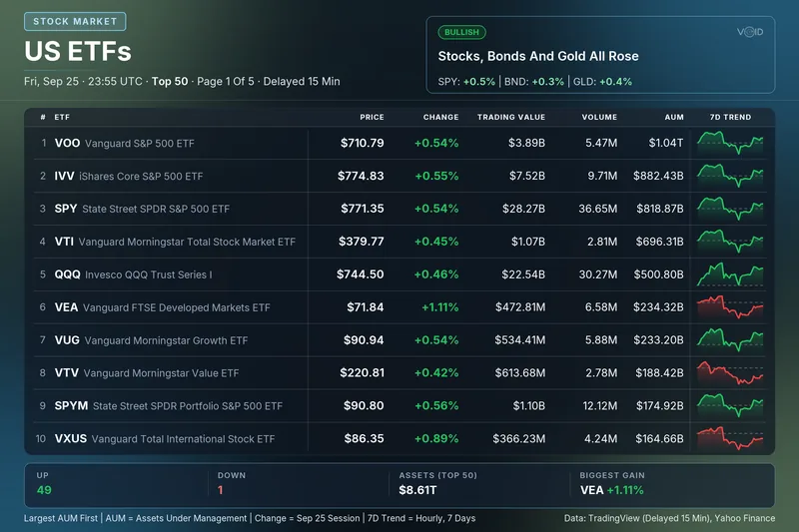Select Vanguard FTSE Developed Markets ETF name
799x532 pixels.
[x=177, y=307]
